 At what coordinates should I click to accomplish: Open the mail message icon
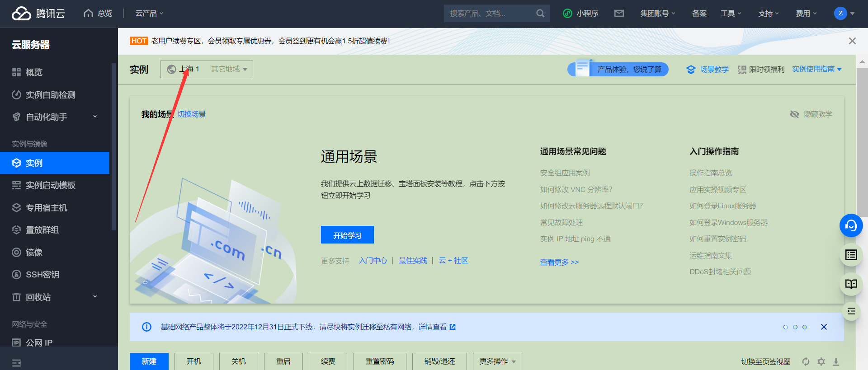click(x=619, y=14)
